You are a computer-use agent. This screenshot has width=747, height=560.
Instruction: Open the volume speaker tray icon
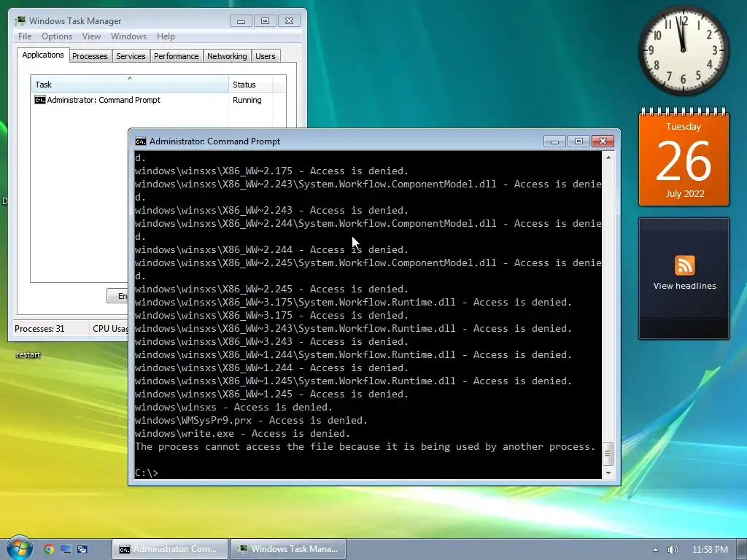click(673, 550)
